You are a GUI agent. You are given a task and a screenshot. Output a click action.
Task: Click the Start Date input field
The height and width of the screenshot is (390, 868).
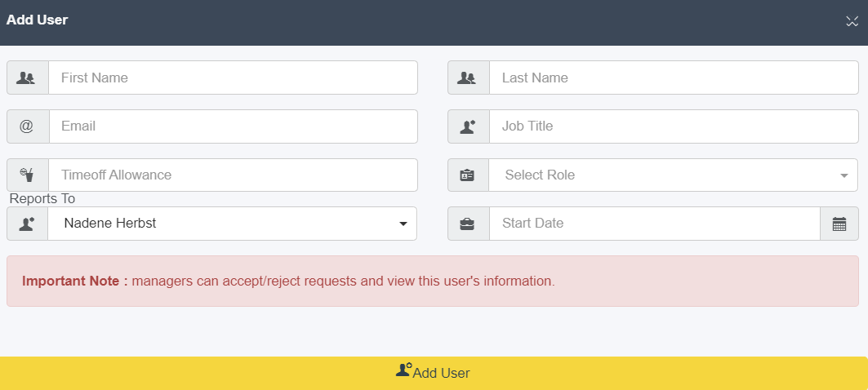click(x=654, y=224)
